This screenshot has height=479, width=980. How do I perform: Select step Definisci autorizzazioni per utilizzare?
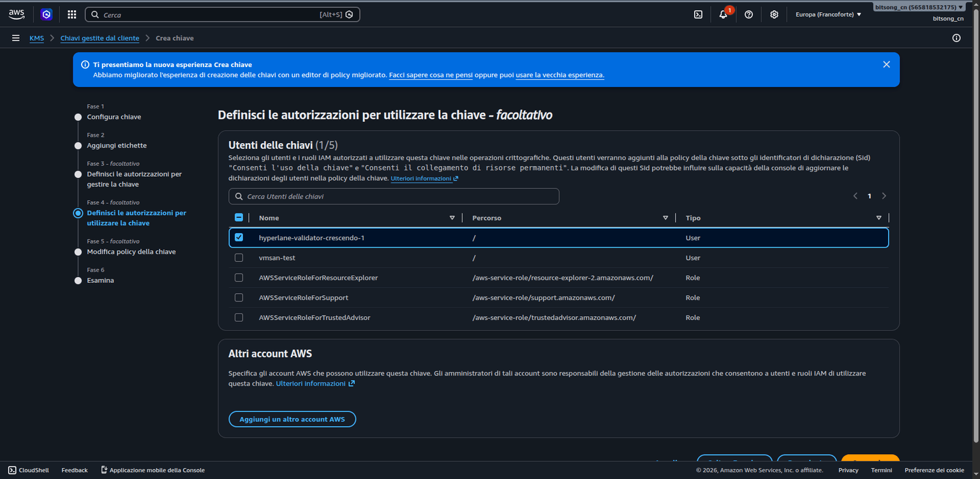point(137,218)
